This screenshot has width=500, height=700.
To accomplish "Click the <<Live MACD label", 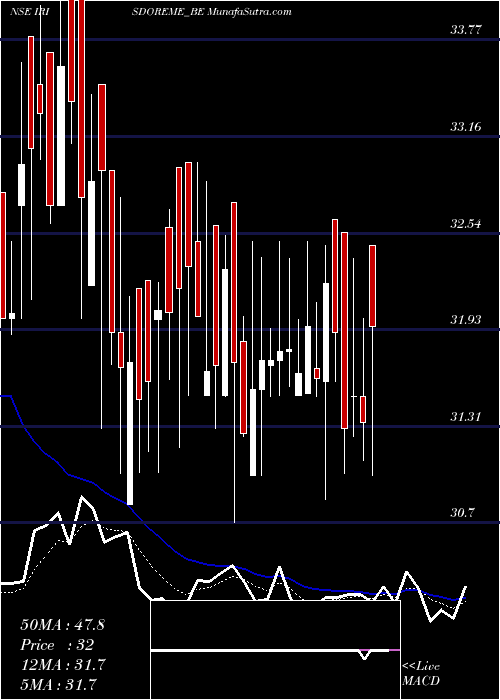I will click(x=421, y=674).
